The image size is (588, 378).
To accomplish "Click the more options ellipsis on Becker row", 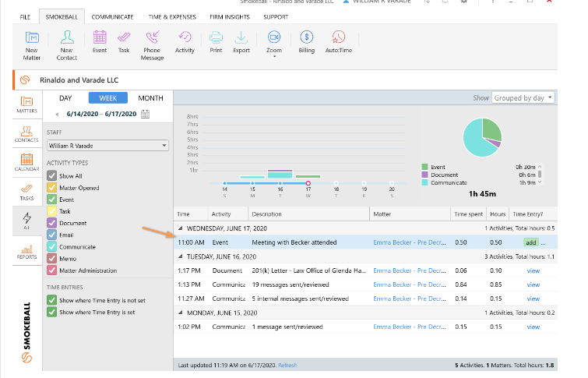I will pyautogui.click(x=543, y=242).
